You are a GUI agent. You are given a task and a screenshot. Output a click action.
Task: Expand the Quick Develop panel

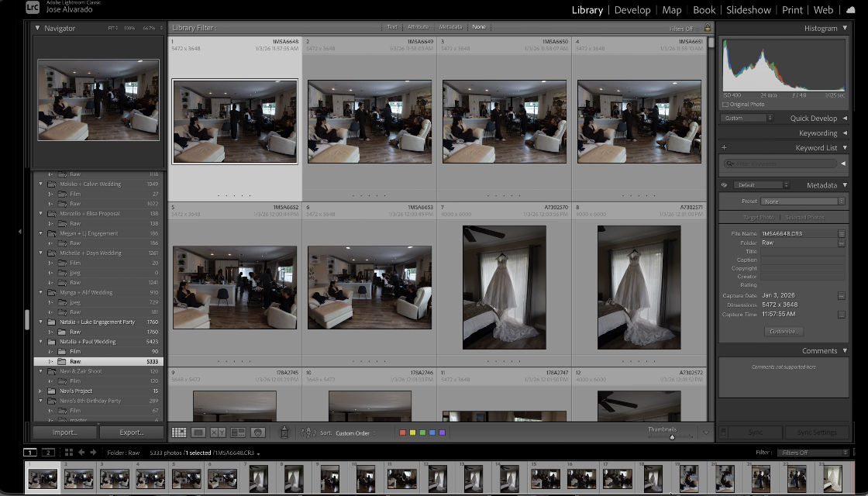844,119
